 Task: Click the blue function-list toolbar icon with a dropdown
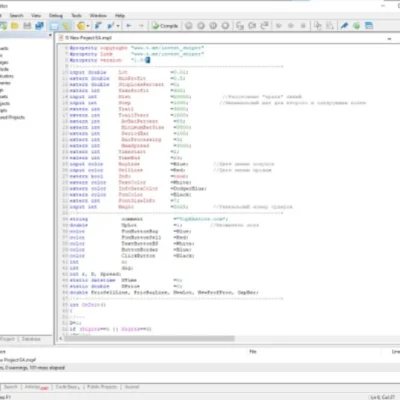[x=111, y=26]
